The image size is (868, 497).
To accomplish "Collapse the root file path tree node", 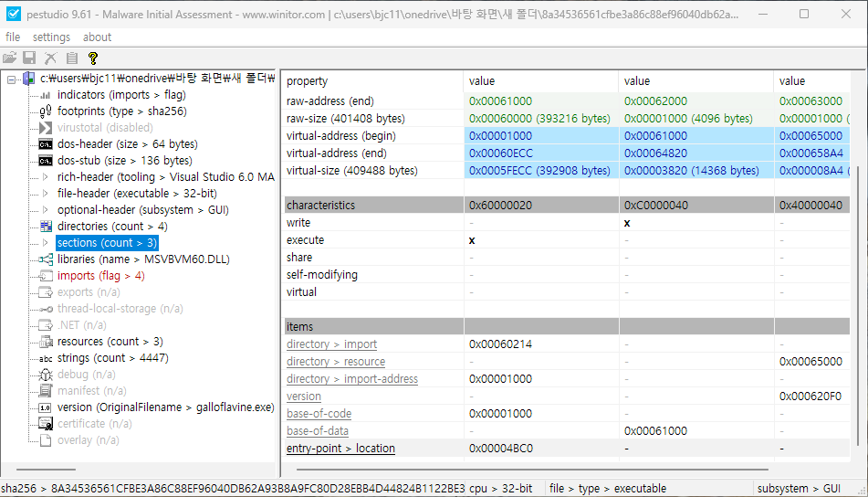I will pyautogui.click(x=12, y=79).
